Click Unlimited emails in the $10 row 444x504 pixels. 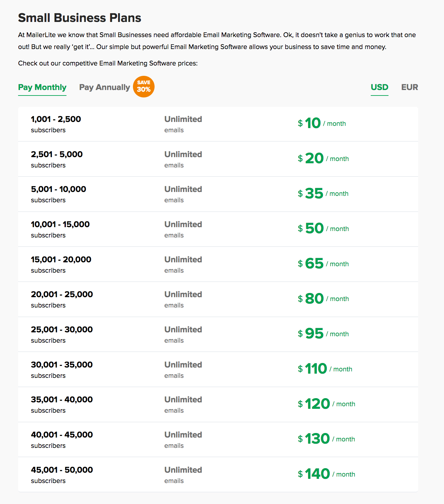183,124
